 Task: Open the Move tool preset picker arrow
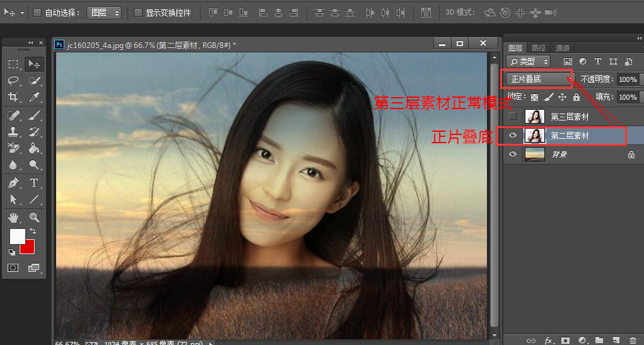click(22, 13)
